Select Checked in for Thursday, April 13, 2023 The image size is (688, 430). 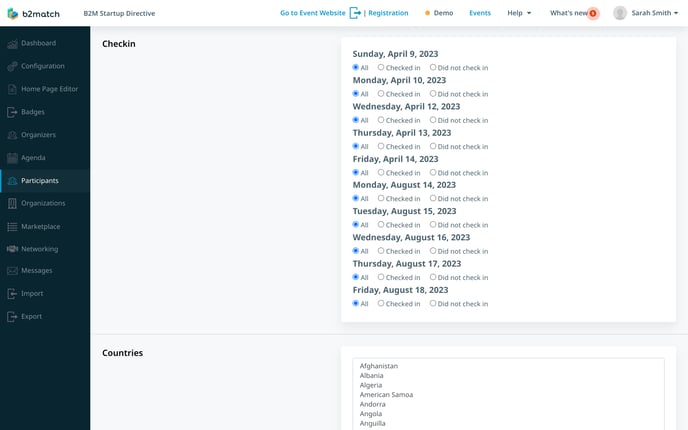381,146
